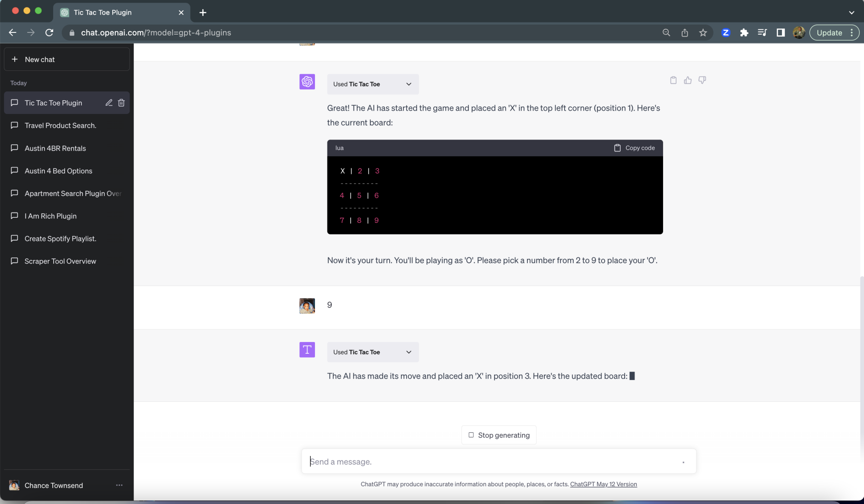Viewport: 864px width, 504px height.
Task: Click the Stop generating button
Action: 499,435
